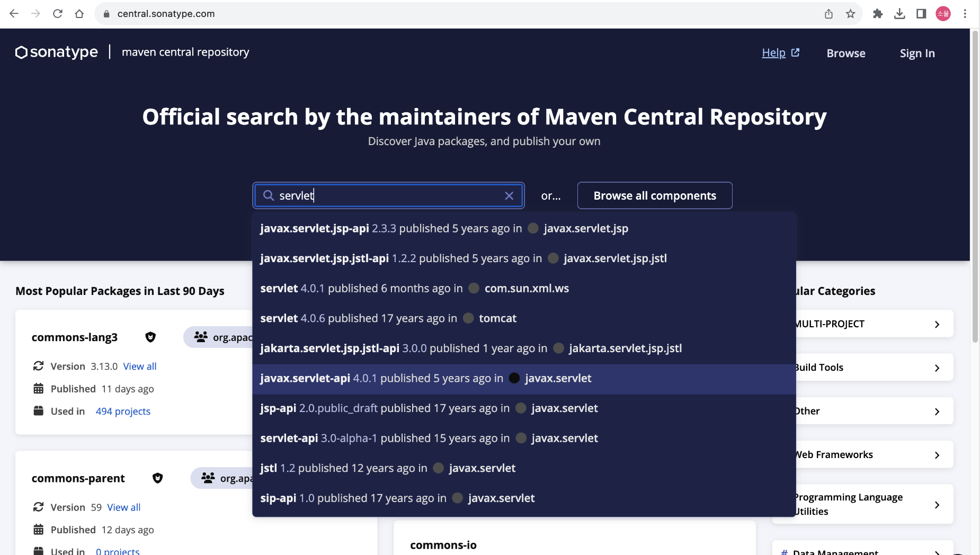The height and width of the screenshot is (555, 980).
Task: Click the Sonatype logo
Action: (x=57, y=52)
